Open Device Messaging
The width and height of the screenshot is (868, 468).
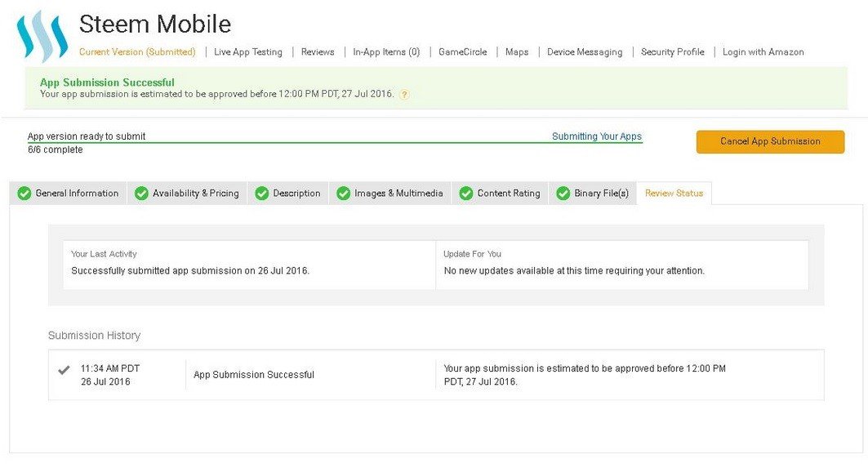pyautogui.click(x=585, y=52)
